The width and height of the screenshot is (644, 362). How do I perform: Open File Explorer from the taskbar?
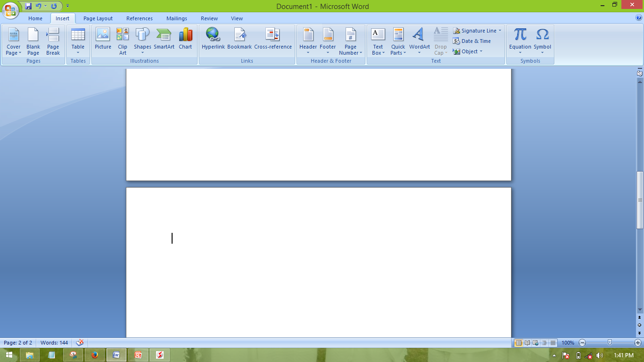[x=30, y=355]
